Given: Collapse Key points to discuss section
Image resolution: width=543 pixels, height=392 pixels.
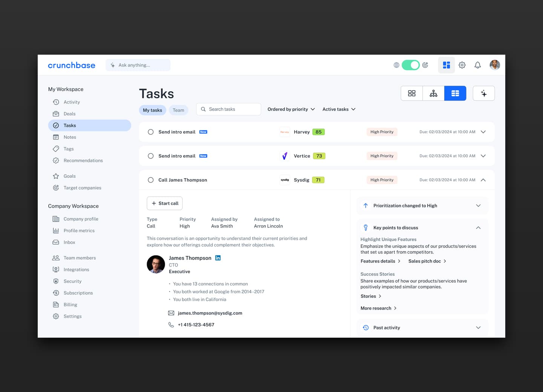Looking at the screenshot, I should (478, 228).
